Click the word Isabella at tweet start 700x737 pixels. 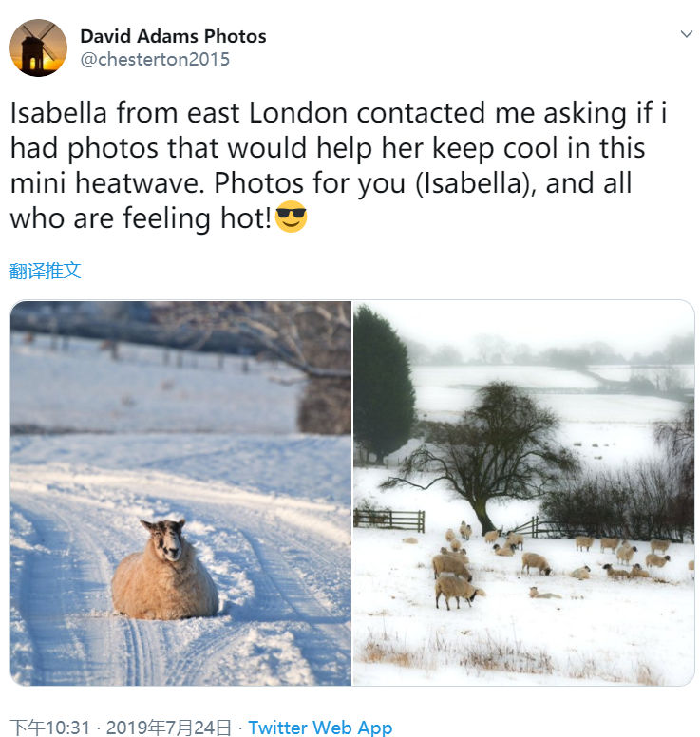click(58, 113)
